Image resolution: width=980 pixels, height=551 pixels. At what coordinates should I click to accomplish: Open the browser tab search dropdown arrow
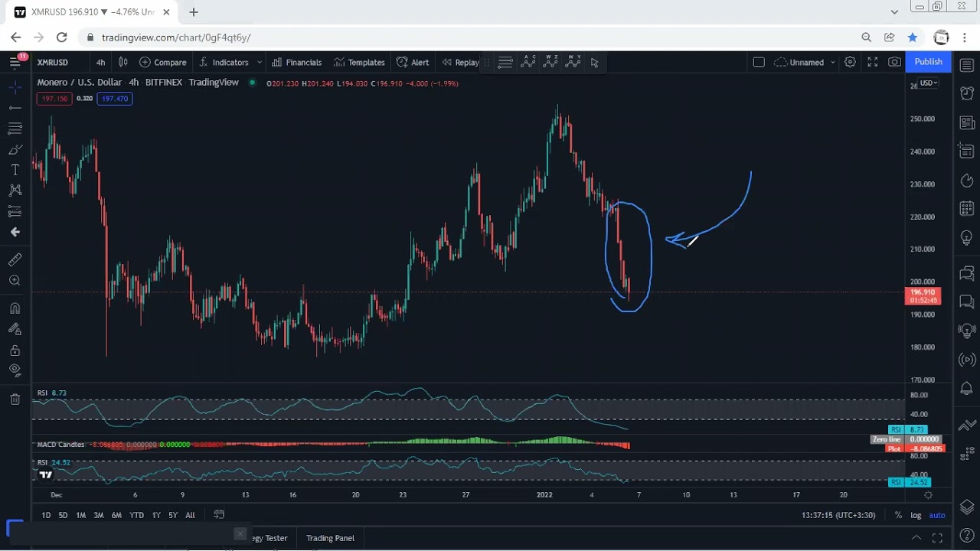pos(894,12)
